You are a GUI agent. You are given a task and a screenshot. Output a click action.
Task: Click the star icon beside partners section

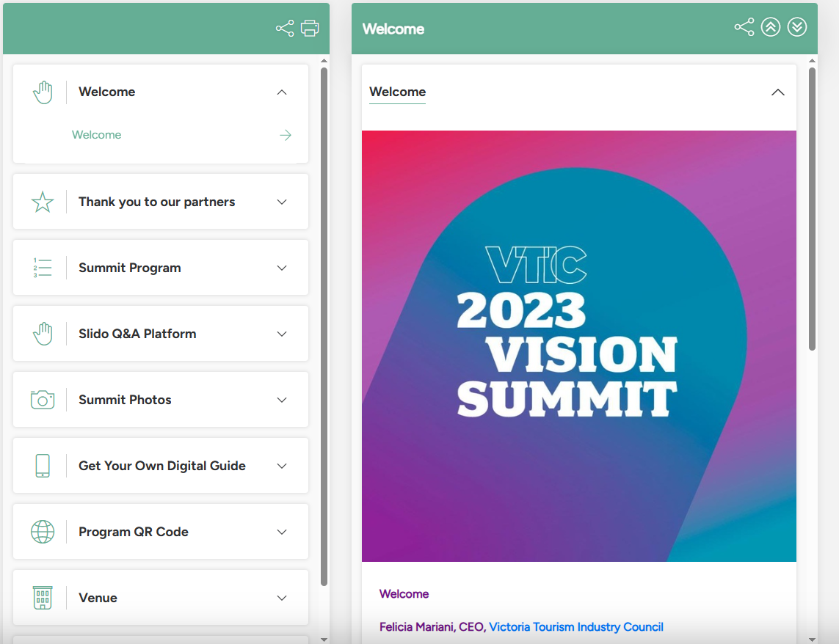coord(43,202)
